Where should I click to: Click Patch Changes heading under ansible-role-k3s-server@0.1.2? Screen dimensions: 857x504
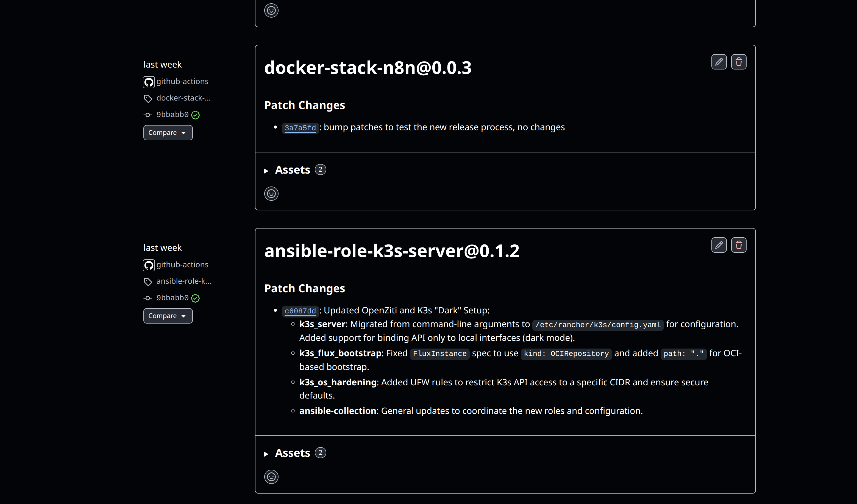(304, 288)
